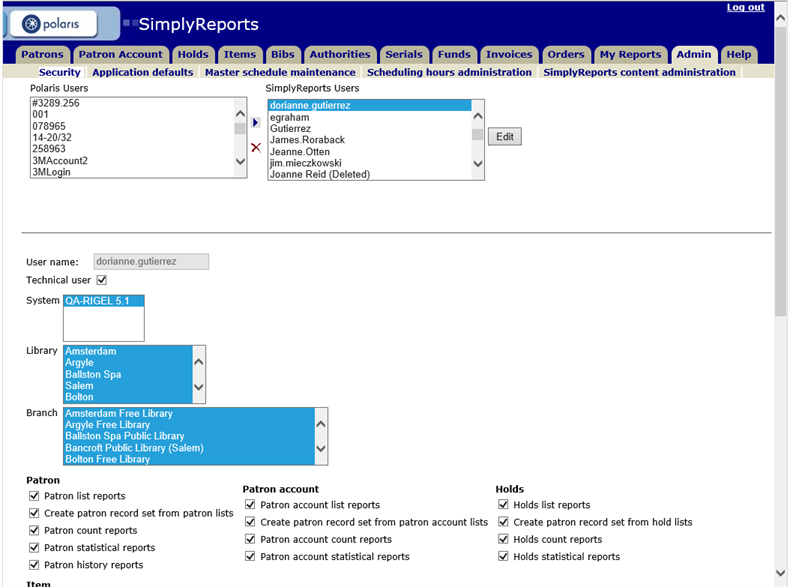
Task: Toggle the Technical user checkbox
Action: pos(102,280)
